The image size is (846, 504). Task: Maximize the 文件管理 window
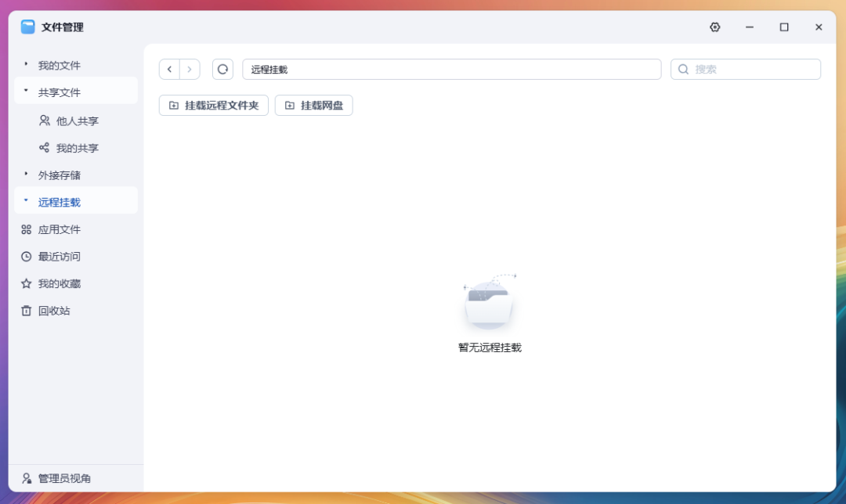tap(784, 27)
